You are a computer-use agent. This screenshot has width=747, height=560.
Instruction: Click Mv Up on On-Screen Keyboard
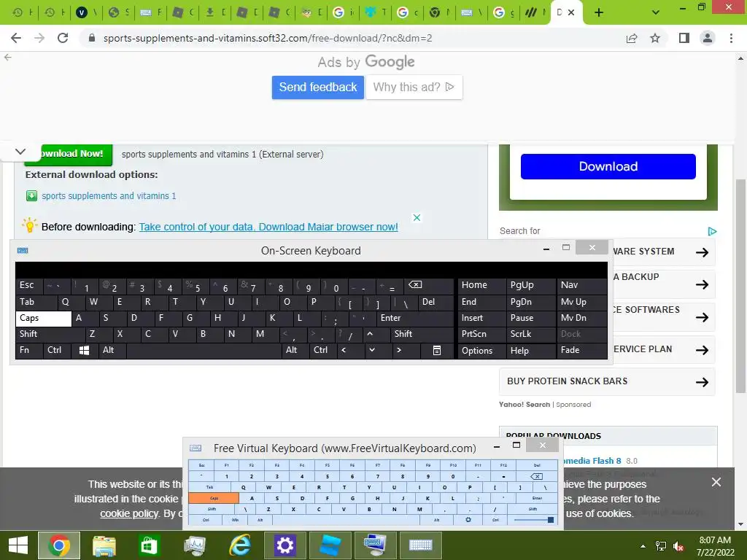click(581, 302)
